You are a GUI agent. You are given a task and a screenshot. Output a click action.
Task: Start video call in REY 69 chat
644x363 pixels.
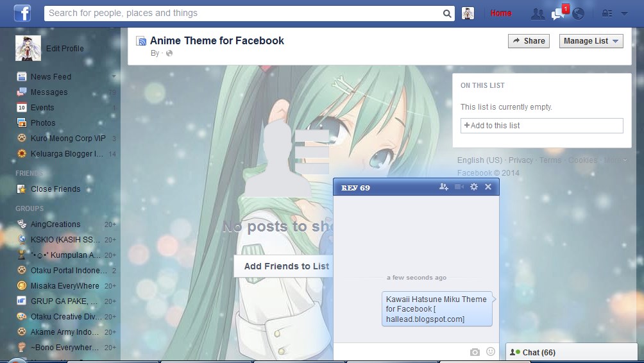pos(459,187)
